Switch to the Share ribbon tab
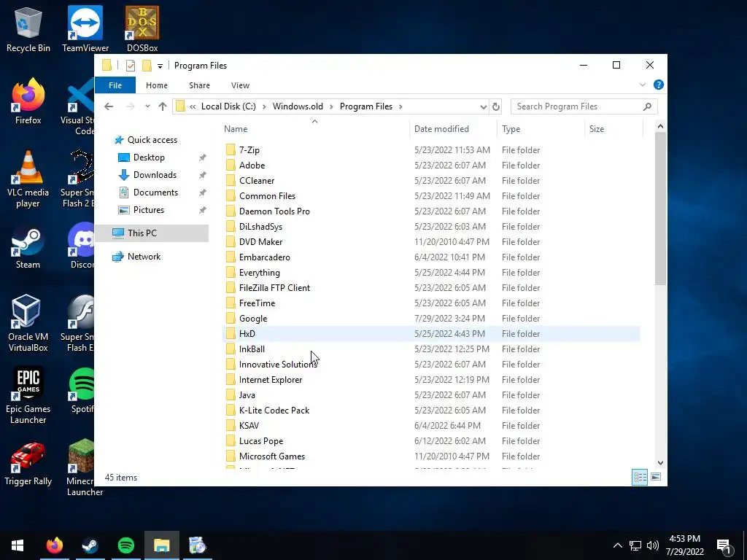 pyautogui.click(x=199, y=85)
